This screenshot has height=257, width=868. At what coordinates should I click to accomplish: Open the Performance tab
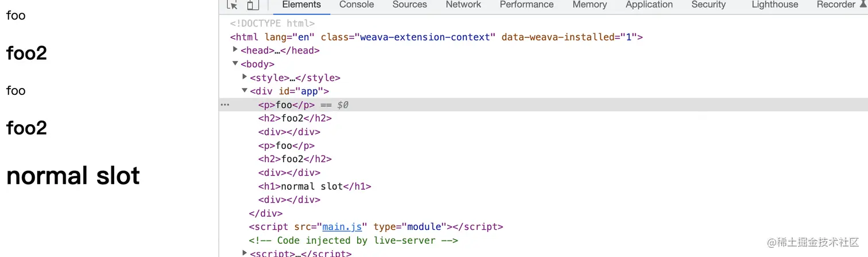click(526, 5)
